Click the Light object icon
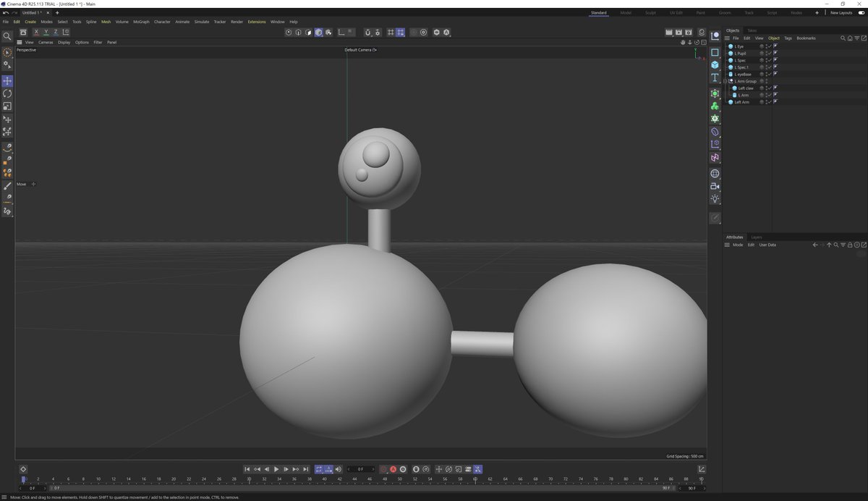The image size is (868, 501). pyautogui.click(x=715, y=199)
